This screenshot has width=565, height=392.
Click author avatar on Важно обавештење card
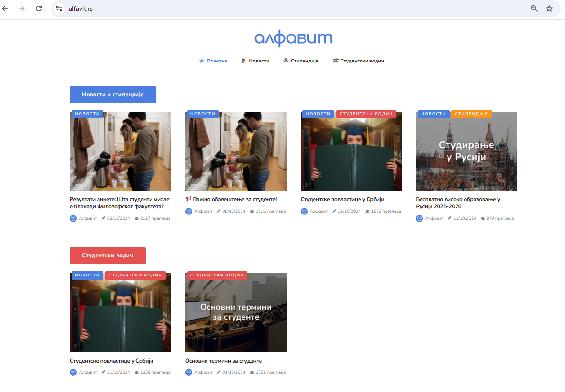[189, 211]
